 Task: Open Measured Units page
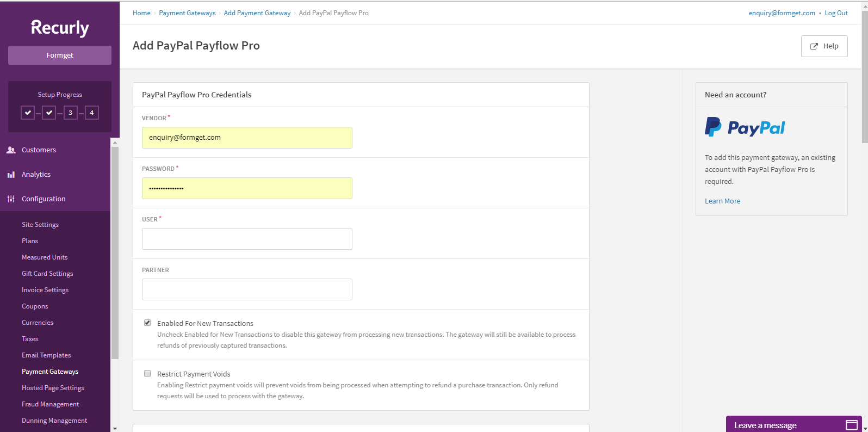45,257
